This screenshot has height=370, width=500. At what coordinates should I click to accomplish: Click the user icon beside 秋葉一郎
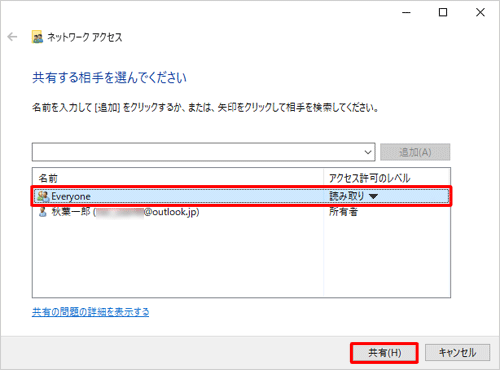[43, 212]
